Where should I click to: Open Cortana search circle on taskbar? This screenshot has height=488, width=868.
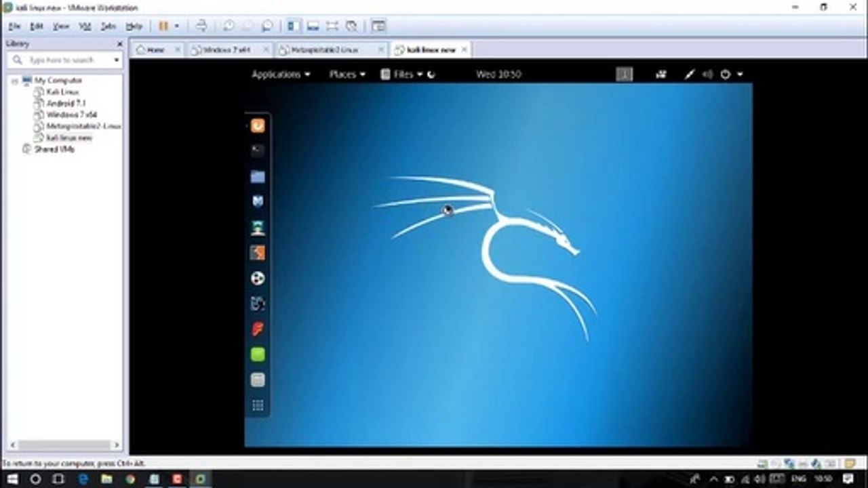[x=35, y=479]
